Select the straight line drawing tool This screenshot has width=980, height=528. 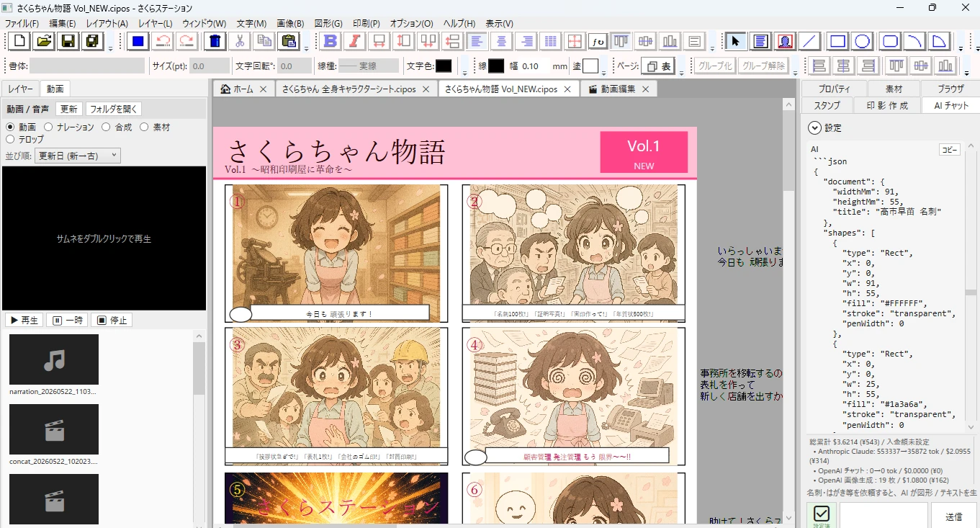[x=810, y=41]
